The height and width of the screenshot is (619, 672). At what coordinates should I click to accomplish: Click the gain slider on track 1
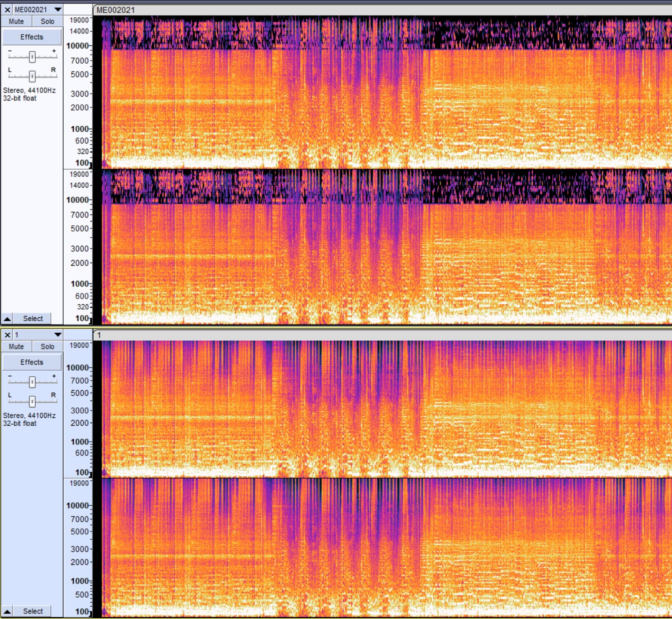click(32, 382)
